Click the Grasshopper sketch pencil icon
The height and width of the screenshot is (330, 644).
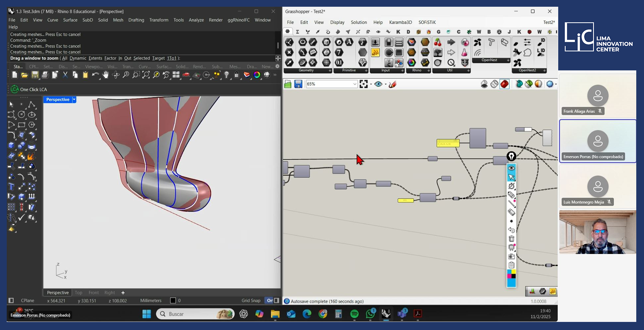[x=392, y=84]
